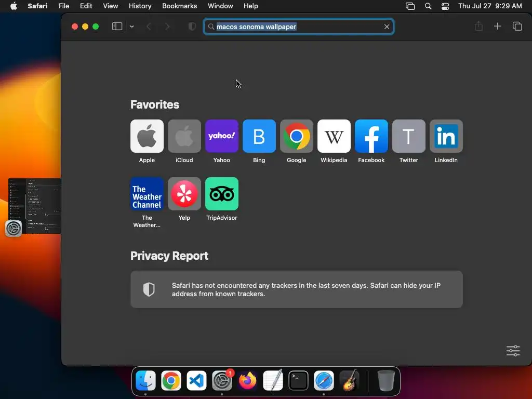Open the Twitter favorite

click(408, 136)
